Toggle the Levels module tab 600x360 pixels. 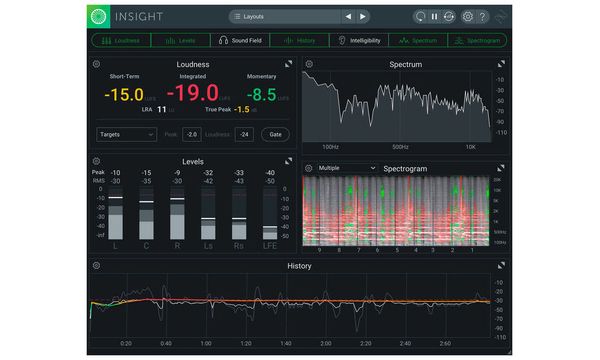pos(181,40)
